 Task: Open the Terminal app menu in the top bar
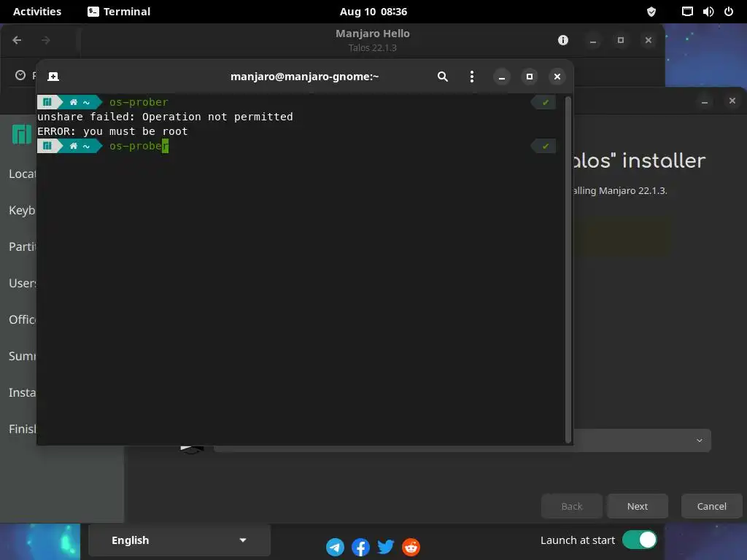click(119, 12)
